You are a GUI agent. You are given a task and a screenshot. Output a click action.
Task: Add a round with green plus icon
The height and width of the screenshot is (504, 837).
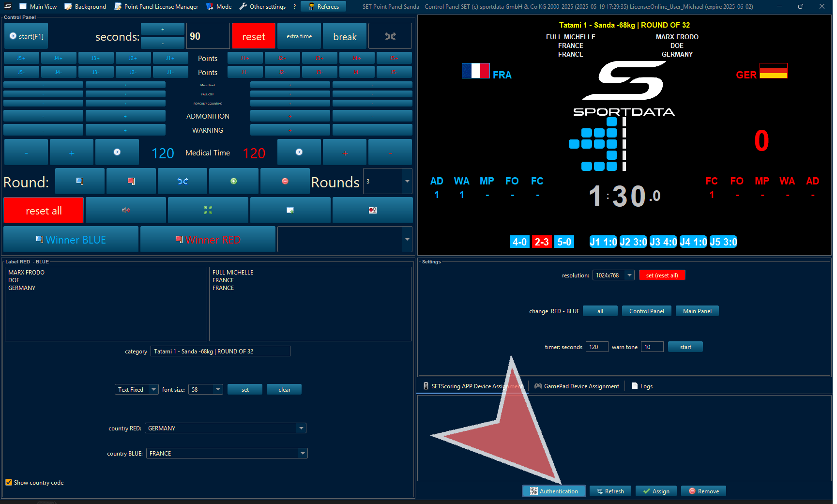[234, 181]
